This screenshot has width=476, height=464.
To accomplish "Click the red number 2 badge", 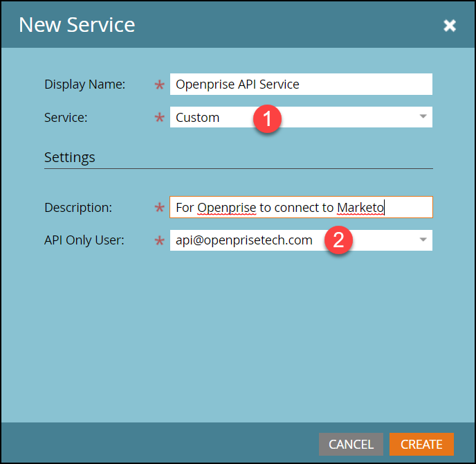I will click(x=339, y=241).
